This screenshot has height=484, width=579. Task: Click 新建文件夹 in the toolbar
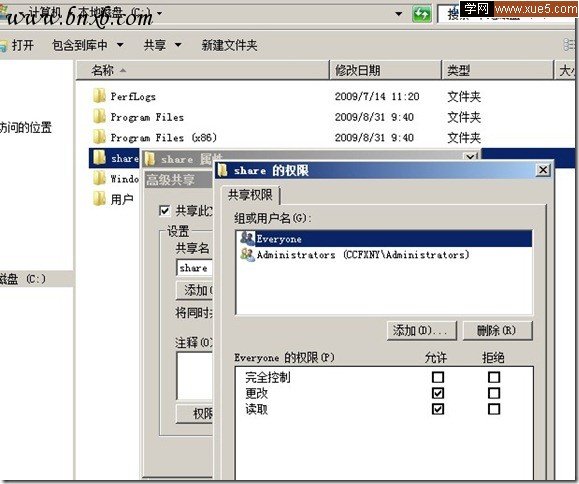pyautogui.click(x=229, y=45)
